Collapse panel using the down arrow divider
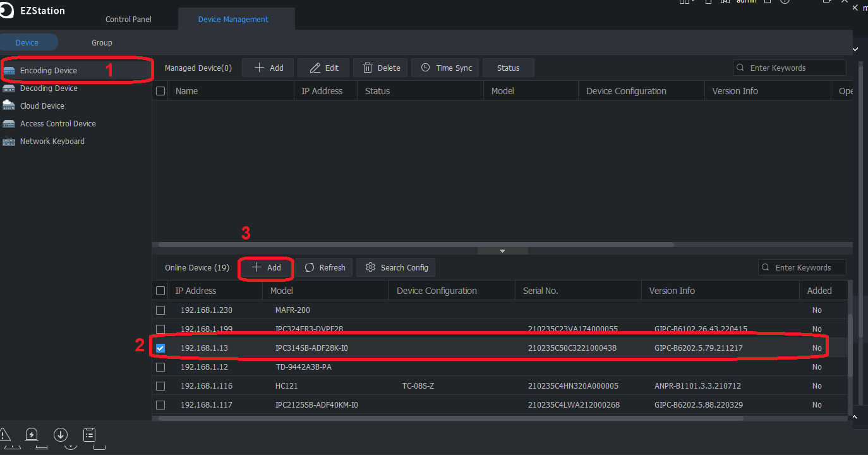This screenshot has height=455, width=868. click(502, 251)
